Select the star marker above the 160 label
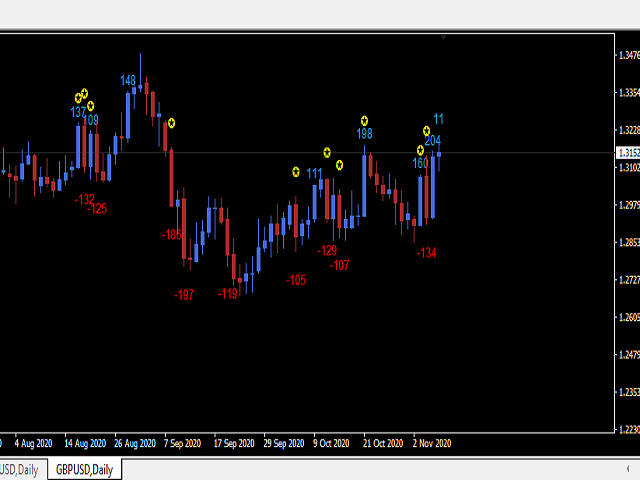 click(420, 150)
